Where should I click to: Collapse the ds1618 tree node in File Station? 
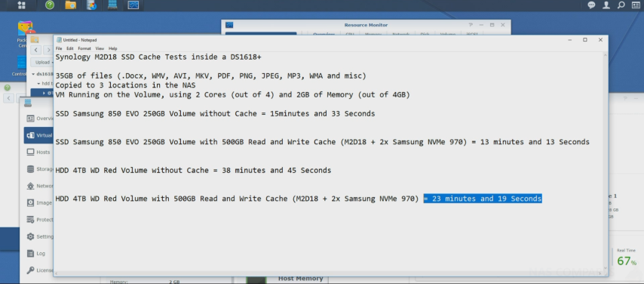coord(33,75)
